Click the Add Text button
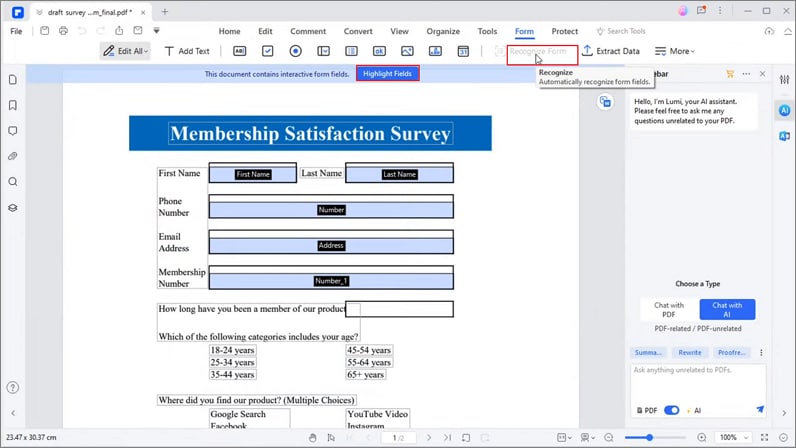Screen dimensions: 796x448 point(187,51)
